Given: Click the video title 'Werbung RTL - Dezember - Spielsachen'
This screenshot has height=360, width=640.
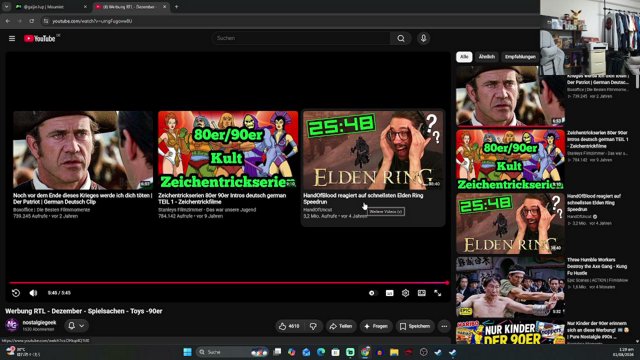Looking at the screenshot, I should pos(84,311).
